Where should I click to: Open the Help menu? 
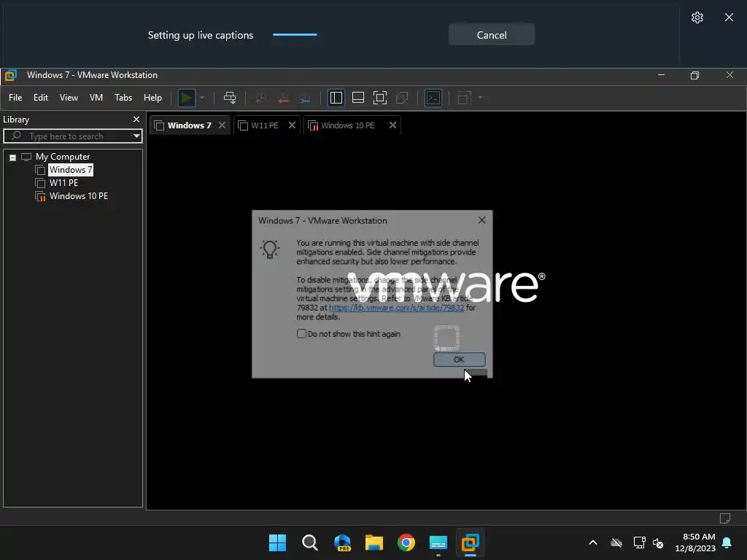coord(152,98)
